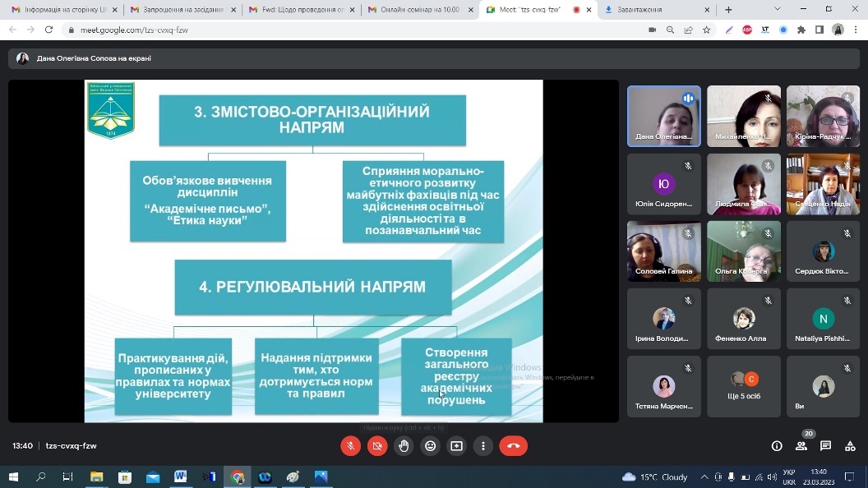Open the Mail app on taskbar

pyautogui.click(x=153, y=477)
